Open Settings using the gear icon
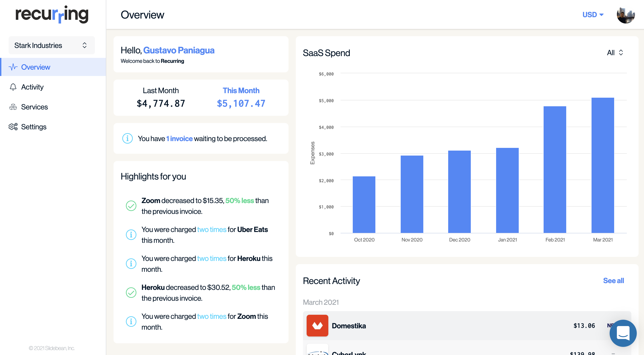 (13, 127)
